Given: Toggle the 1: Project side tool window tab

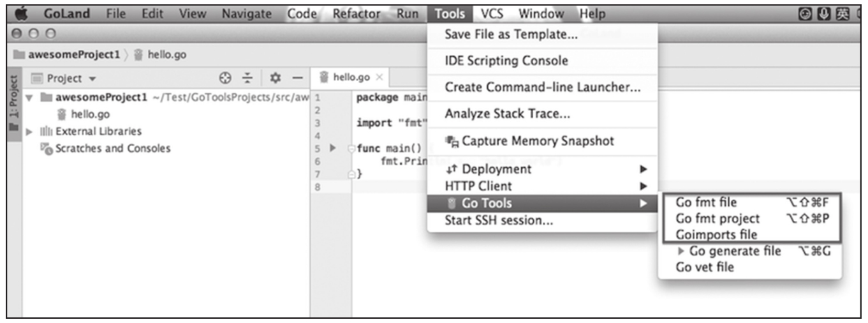Looking at the screenshot, I should coord(13,102).
